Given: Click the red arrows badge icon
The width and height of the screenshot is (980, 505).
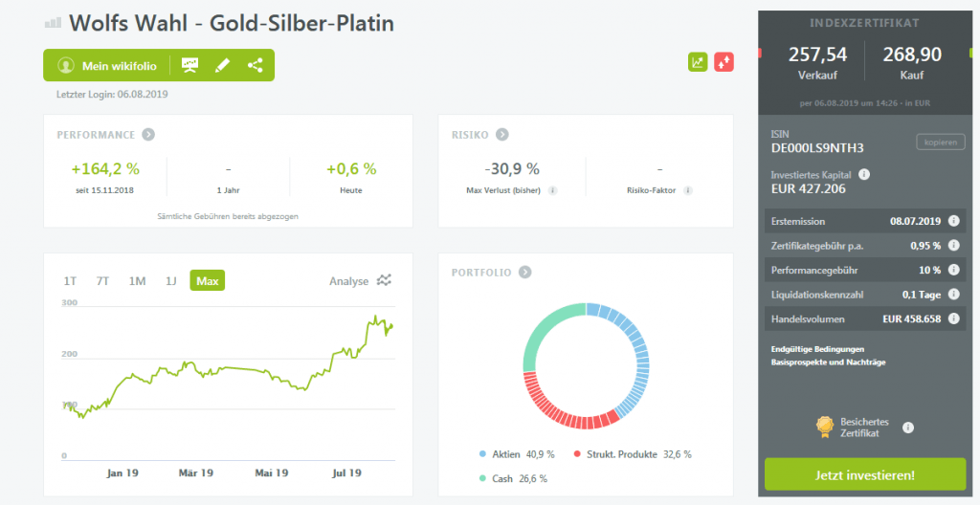Looking at the screenshot, I should (x=724, y=62).
